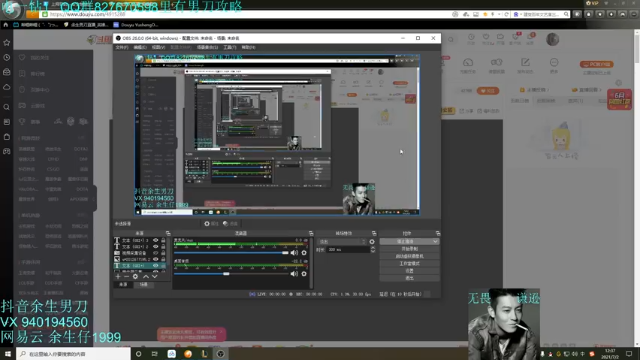Viewport: 640px width, 360px height.
Task: Open gear settings of second mixer channel
Action: coord(304,274)
